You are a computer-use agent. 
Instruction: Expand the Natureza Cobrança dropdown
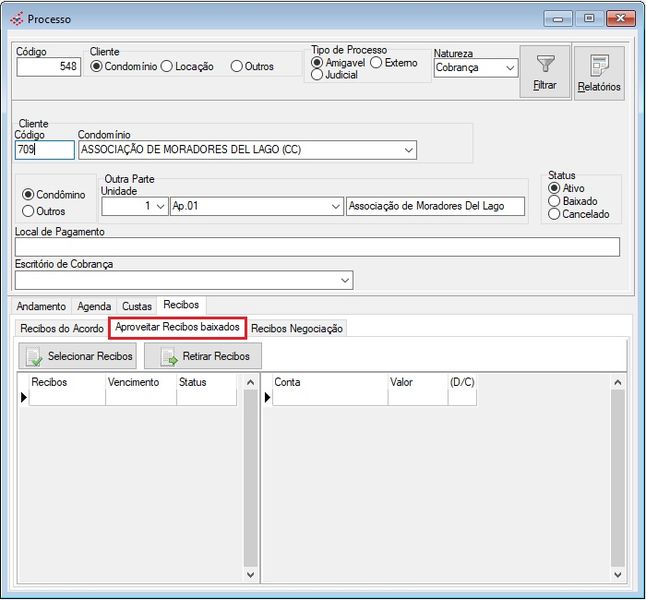click(510, 69)
